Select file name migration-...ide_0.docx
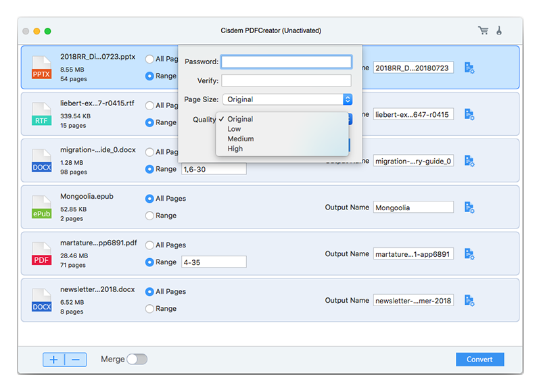The height and width of the screenshot is (392, 541). (98, 149)
